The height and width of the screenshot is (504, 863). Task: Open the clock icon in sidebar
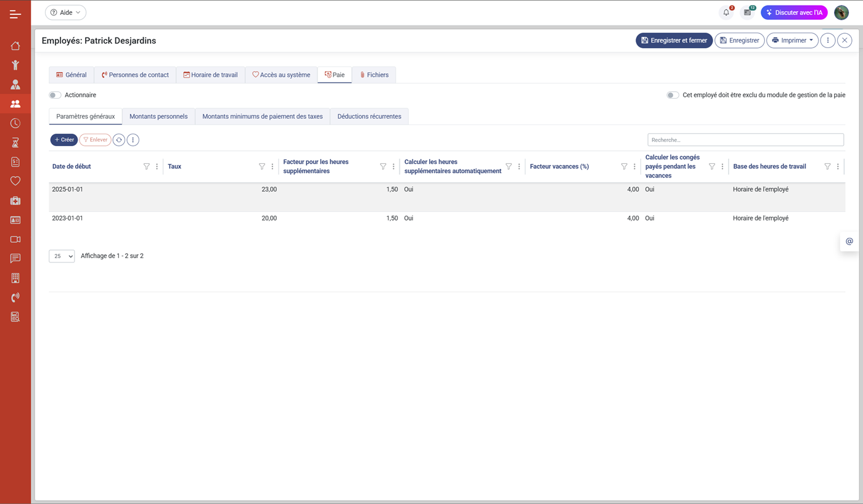point(15,123)
